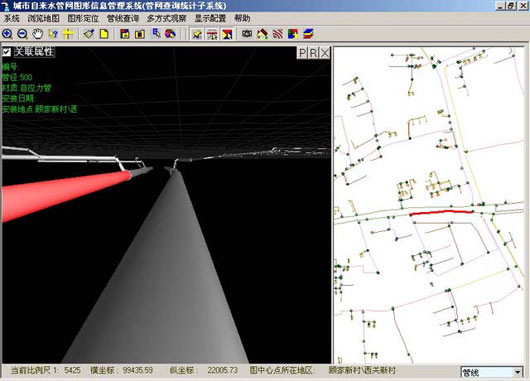This screenshot has width=530, height=381.
Task: Close the 3D view with X button
Action: (x=324, y=53)
